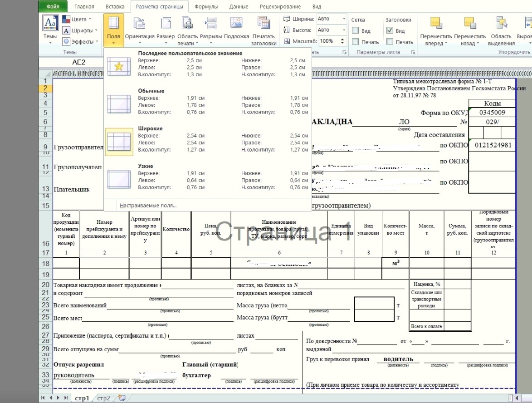Switch to the Формулы tab

206,6
